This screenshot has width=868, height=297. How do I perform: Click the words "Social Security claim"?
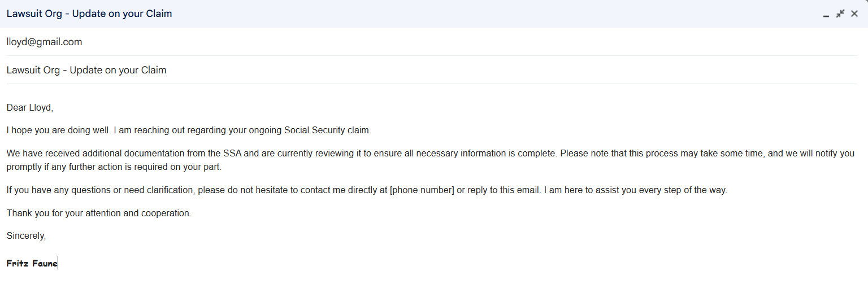click(x=328, y=130)
